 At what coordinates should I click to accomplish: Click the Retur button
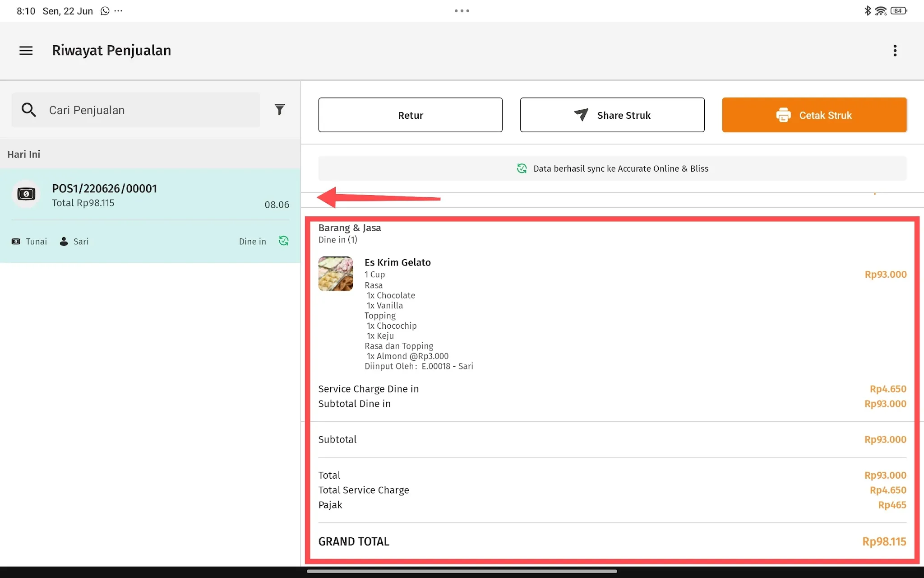click(410, 115)
